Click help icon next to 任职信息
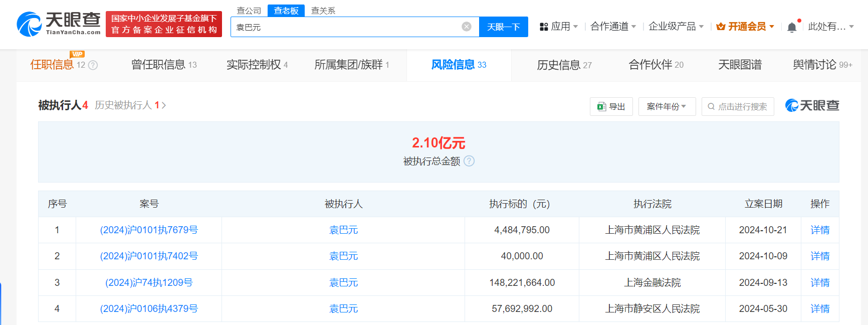The image size is (868, 325). pyautogui.click(x=93, y=65)
